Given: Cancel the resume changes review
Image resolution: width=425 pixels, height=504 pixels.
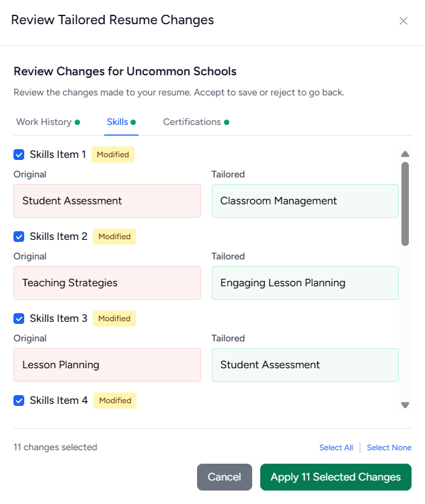Looking at the screenshot, I should click(224, 477).
